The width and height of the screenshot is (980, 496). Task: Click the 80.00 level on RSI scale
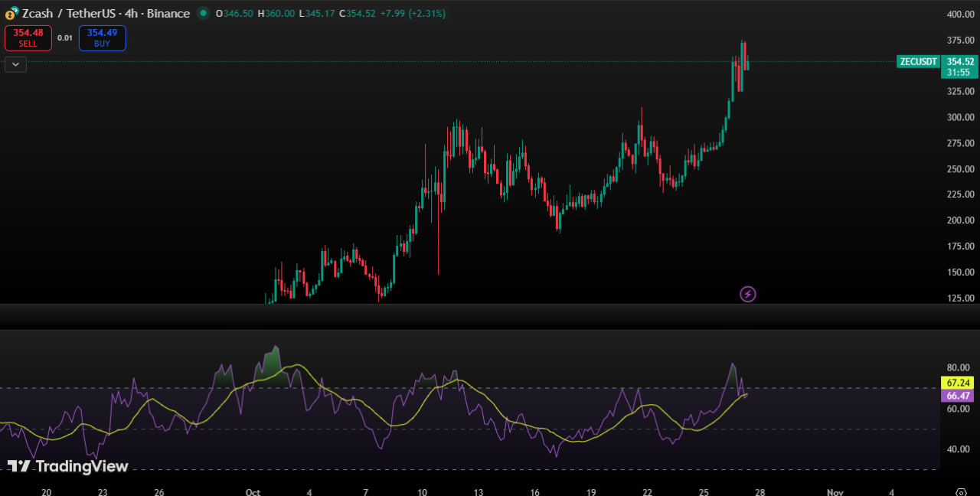pos(959,367)
